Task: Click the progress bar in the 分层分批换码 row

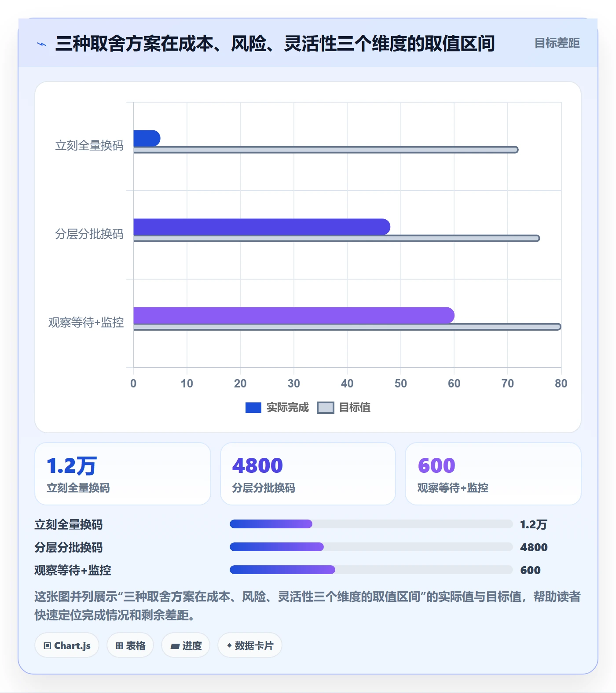Action: (x=371, y=547)
